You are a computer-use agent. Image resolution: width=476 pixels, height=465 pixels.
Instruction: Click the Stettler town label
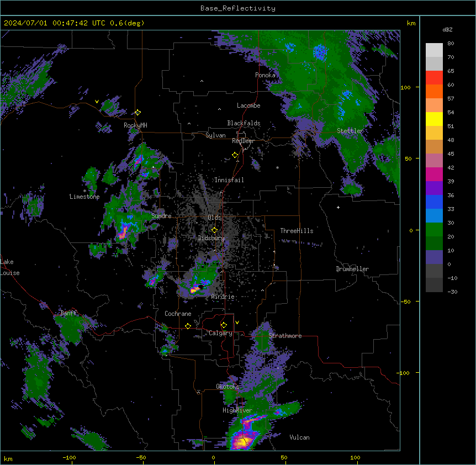[x=350, y=131]
